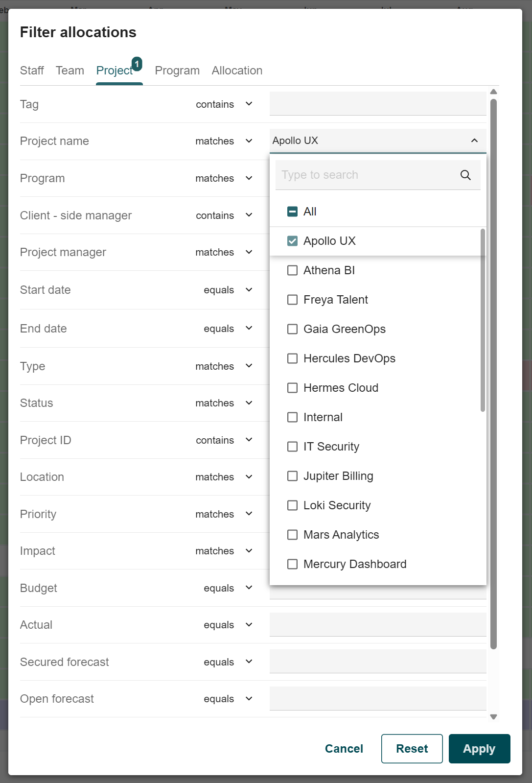Uncheck the Apollo UX checkbox

point(292,241)
